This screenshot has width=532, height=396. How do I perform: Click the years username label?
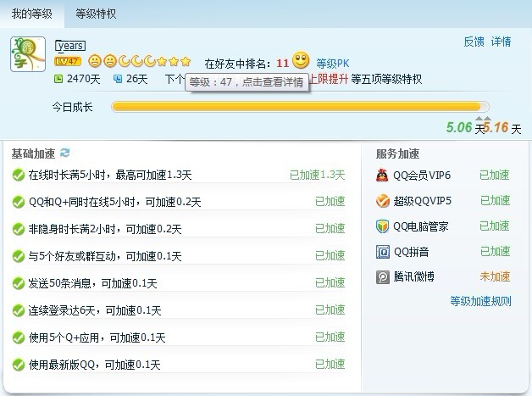[x=70, y=46]
